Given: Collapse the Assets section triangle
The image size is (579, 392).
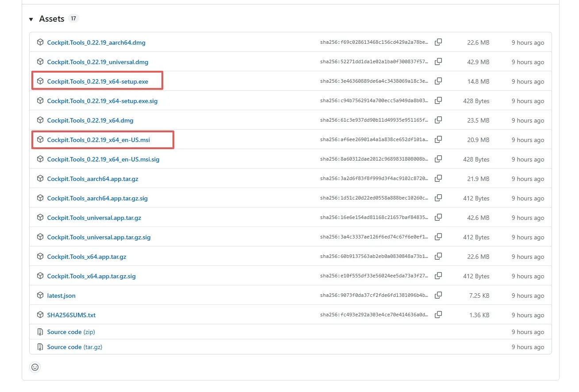Looking at the screenshot, I should [x=31, y=19].
